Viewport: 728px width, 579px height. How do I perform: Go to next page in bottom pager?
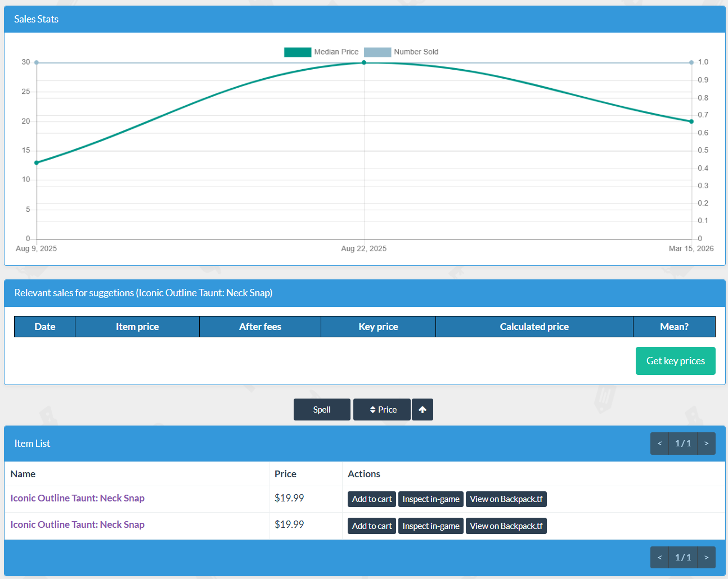[x=707, y=558]
